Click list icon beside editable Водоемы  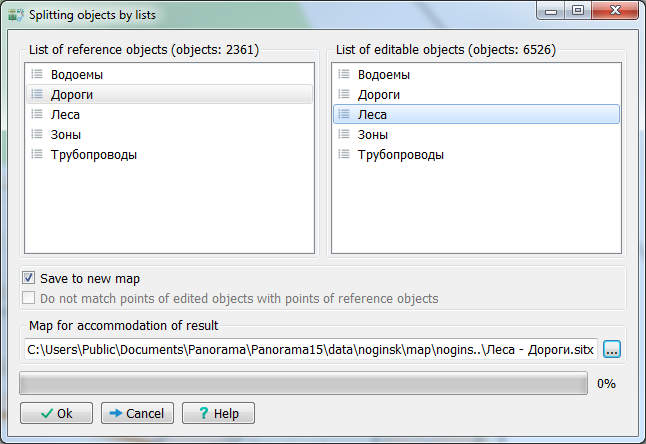tap(344, 74)
